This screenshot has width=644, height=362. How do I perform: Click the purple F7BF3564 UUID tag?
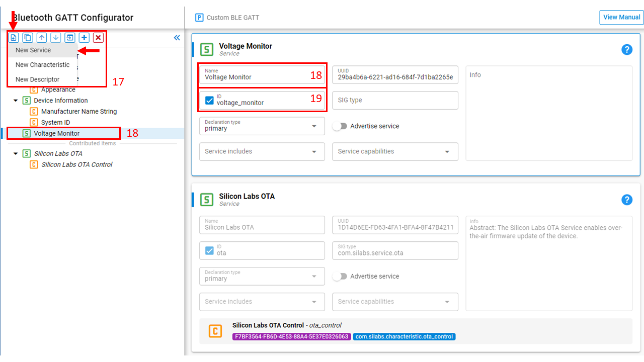[291, 337]
